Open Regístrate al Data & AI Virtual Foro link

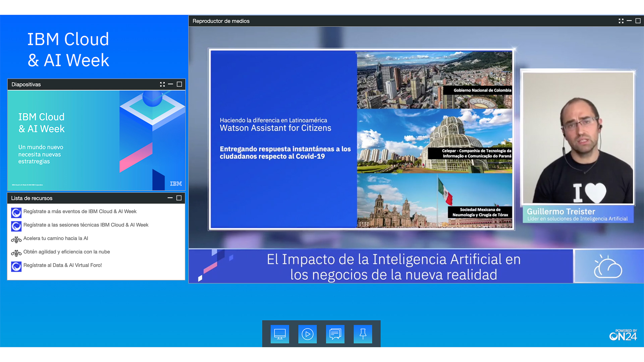pos(63,265)
